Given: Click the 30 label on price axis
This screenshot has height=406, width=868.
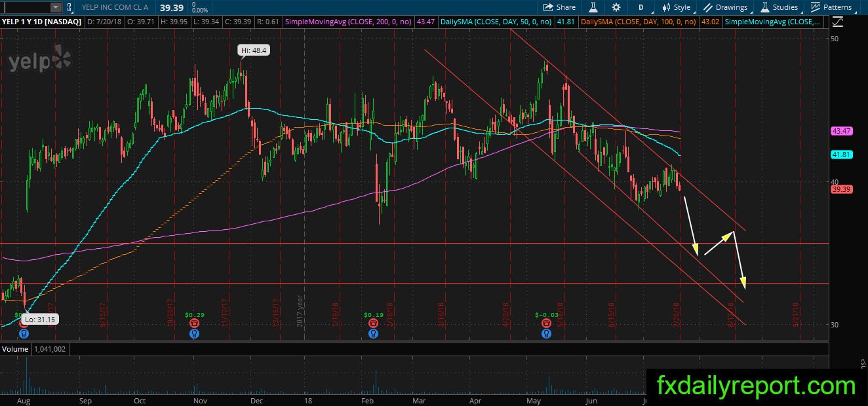Looking at the screenshot, I should click(835, 325).
